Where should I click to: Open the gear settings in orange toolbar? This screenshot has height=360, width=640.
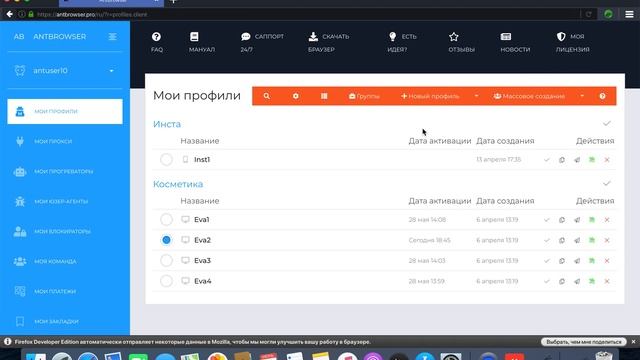pyautogui.click(x=296, y=96)
